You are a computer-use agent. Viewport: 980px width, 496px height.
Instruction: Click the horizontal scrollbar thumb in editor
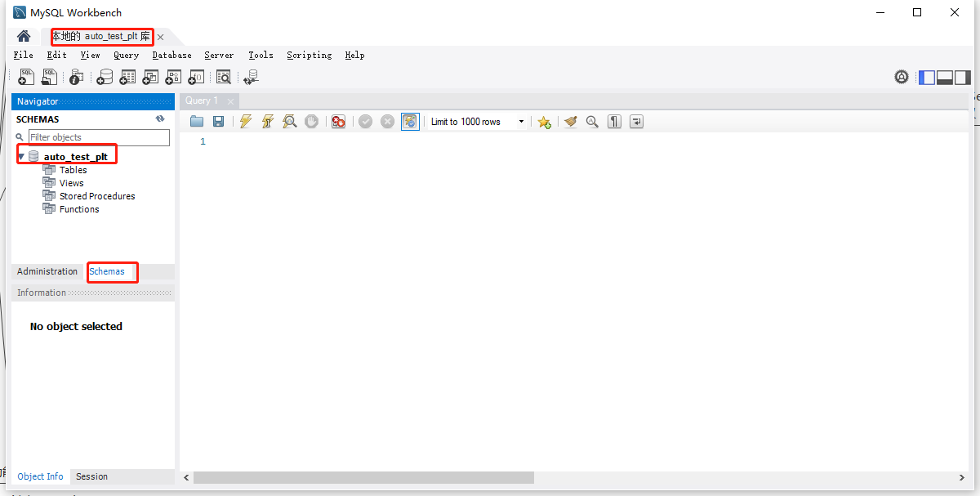363,477
